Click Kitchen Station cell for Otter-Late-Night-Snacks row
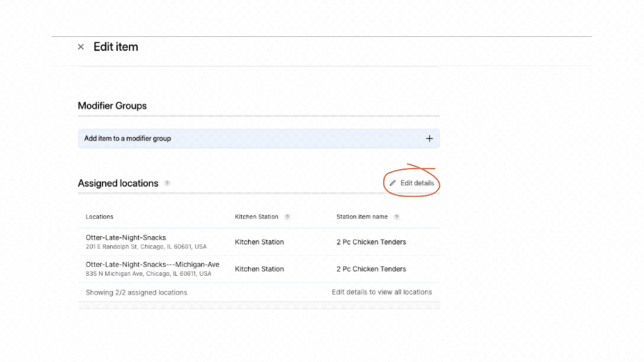The height and width of the screenshot is (362, 644). click(259, 242)
